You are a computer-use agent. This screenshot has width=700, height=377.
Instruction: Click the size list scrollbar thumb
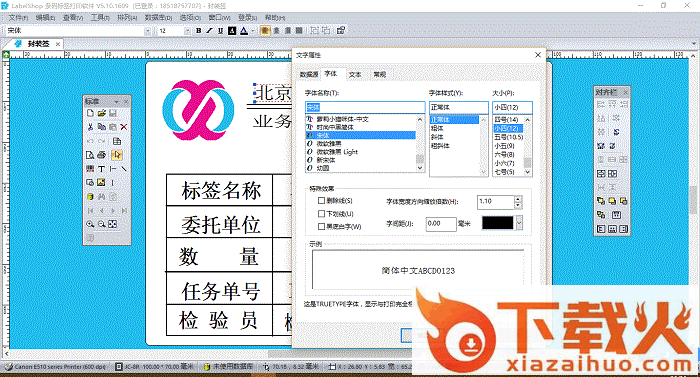pos(527,162)
